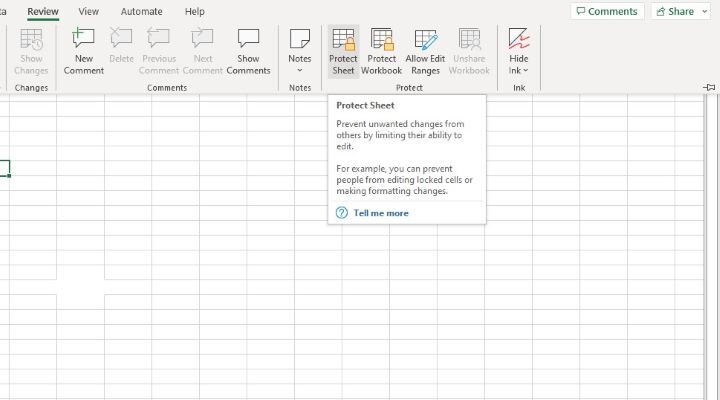Click the selected green-bordered cell
This screenshot has width=720, height=400.
click(x=4, y=169)
